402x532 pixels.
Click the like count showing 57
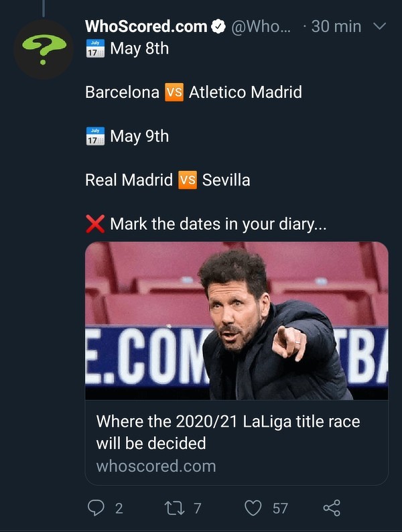pyautogui.click(x=280, y=508)
